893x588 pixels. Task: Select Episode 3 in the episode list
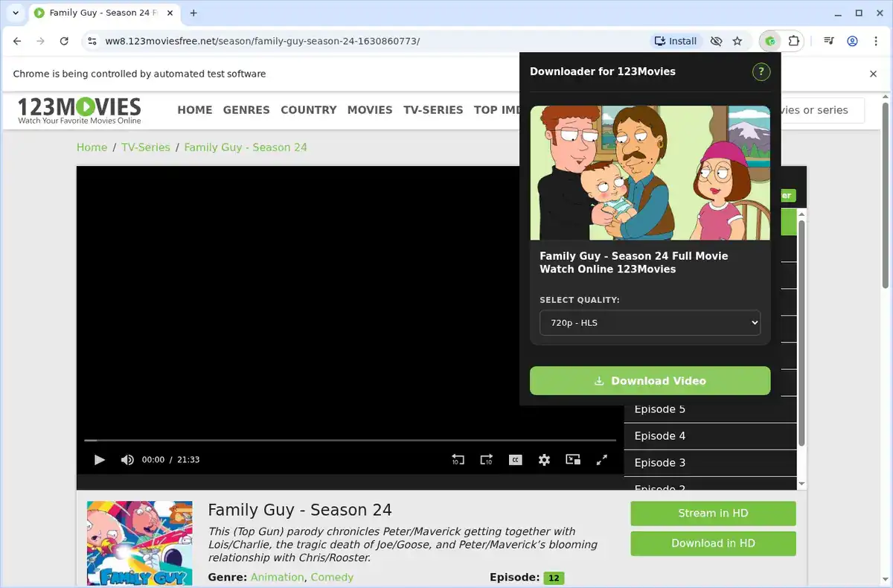(x=710, y=463)
